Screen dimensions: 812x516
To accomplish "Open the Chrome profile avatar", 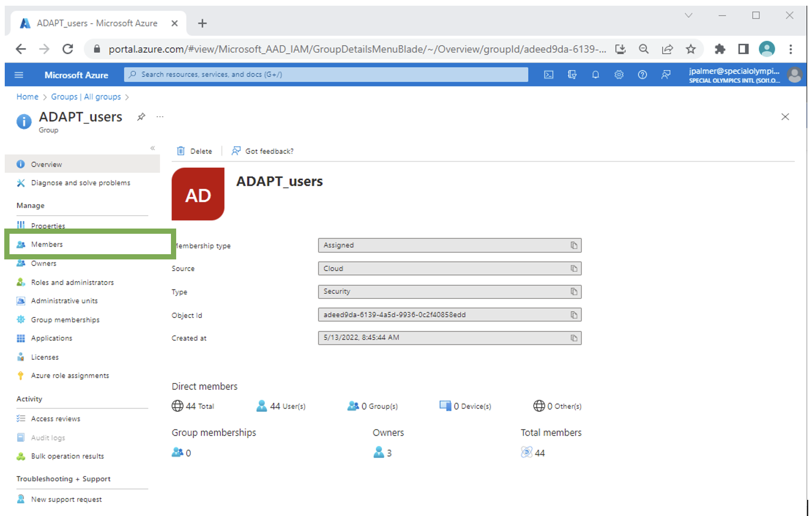I will point(767,49).
